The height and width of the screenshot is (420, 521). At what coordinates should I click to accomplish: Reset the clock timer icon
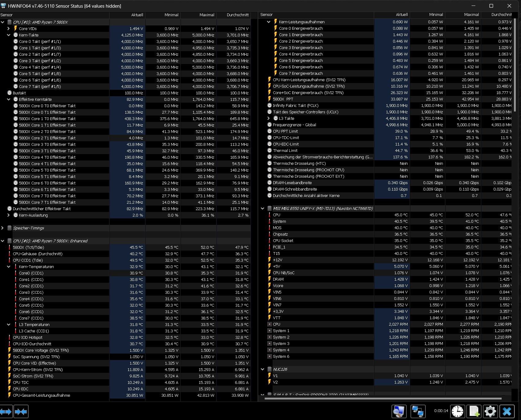458,411
